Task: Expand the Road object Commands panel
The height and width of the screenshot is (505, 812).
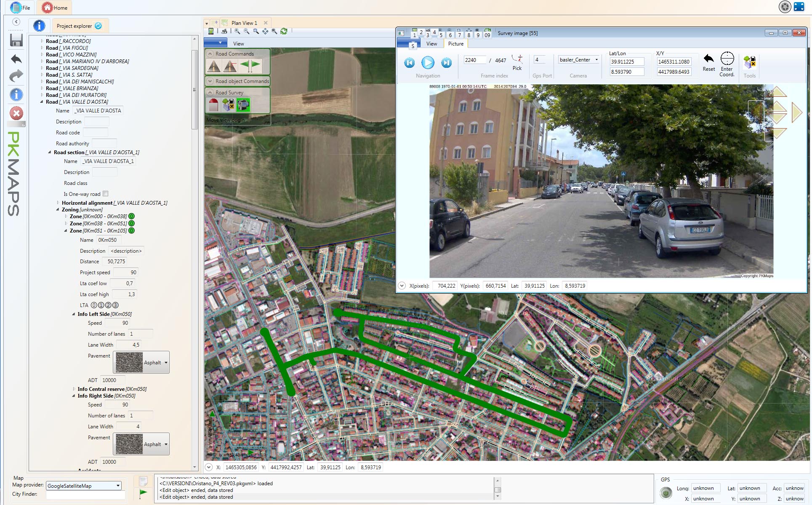Action: [x=210, y=81]
